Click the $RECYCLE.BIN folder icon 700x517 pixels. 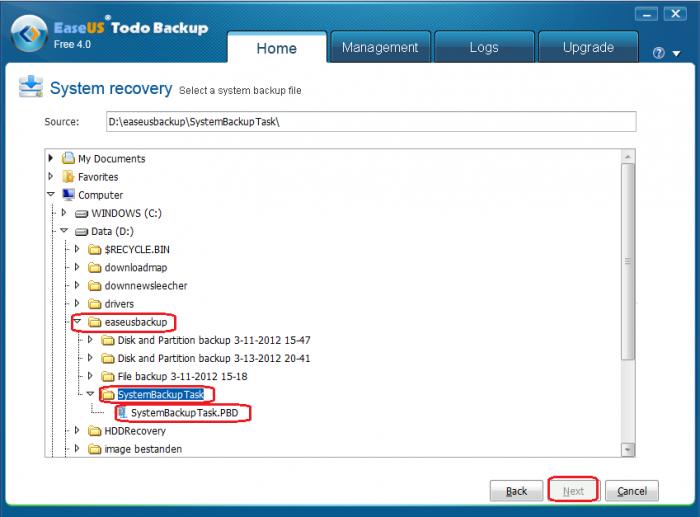[95, 250]
